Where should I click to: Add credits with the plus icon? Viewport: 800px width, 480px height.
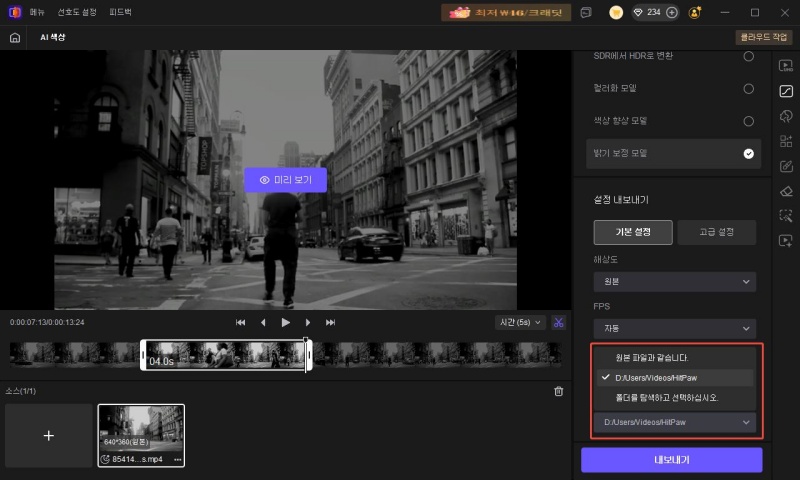(672, 13)
